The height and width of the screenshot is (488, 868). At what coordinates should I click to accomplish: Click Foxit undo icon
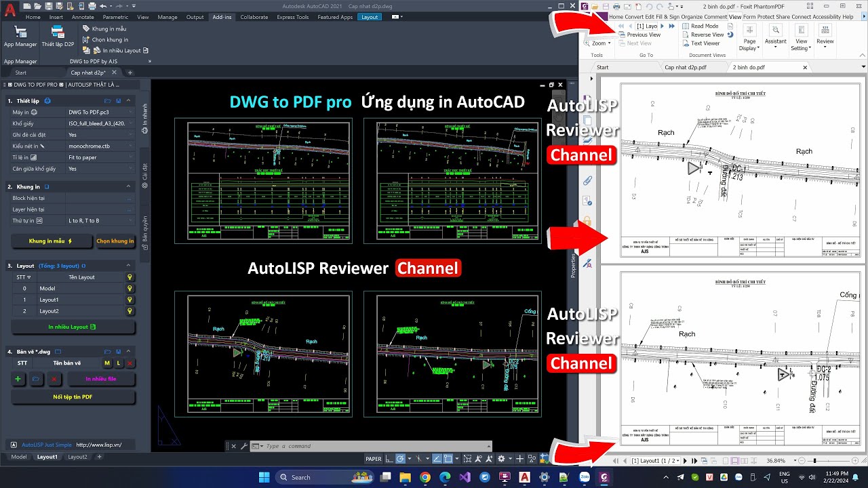click(649, 6)
